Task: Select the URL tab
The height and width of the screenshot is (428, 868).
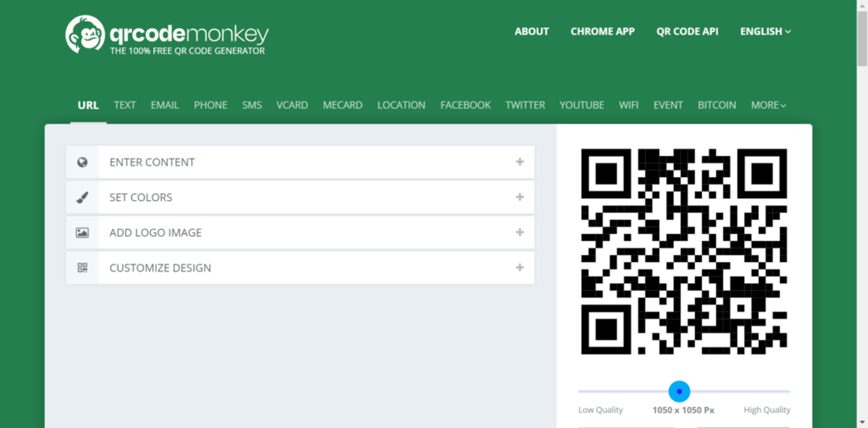Action: click(88, 105)
